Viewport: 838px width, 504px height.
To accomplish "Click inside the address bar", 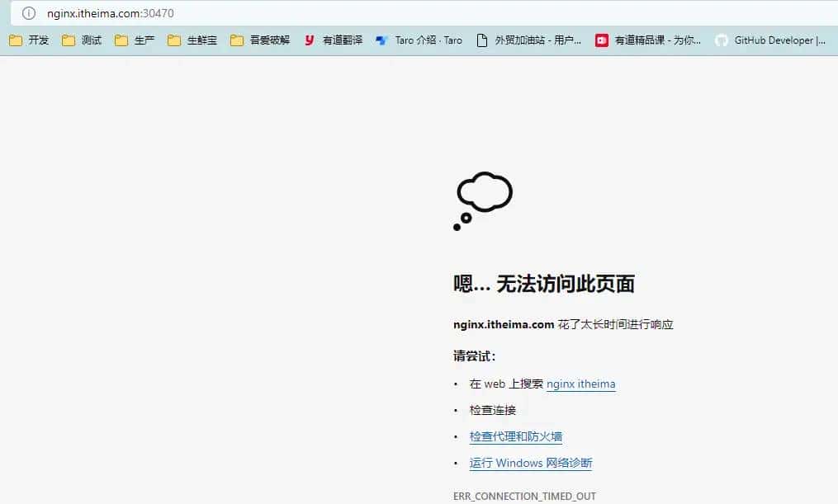I will [x=165, y=13].
